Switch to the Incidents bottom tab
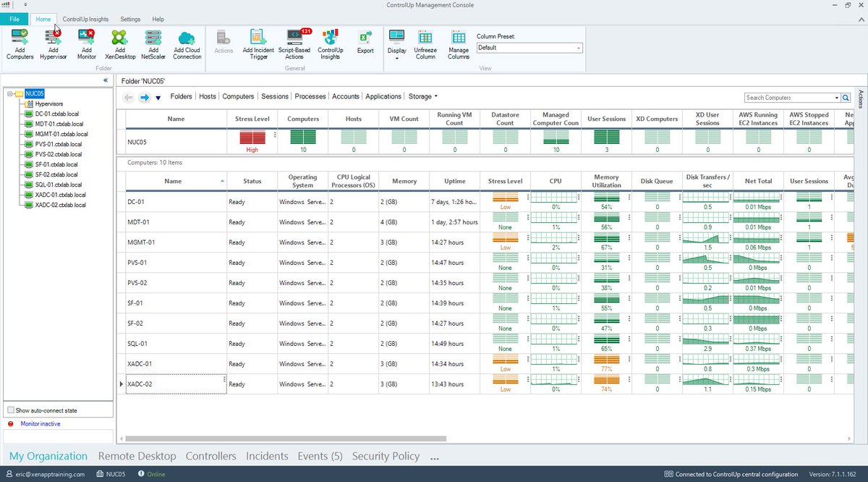Image resolution: width=868 pixels, height=482 pixels. (x=267, y=456)
